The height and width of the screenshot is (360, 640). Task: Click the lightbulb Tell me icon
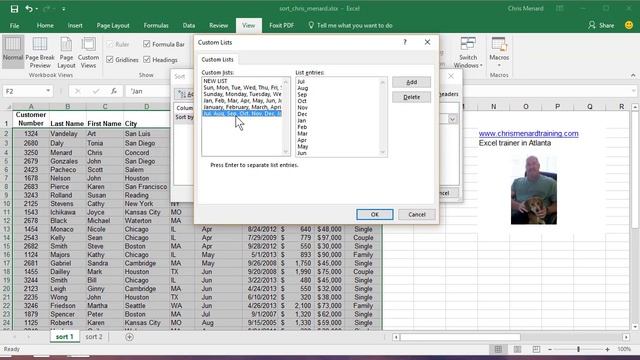(311, 25)
